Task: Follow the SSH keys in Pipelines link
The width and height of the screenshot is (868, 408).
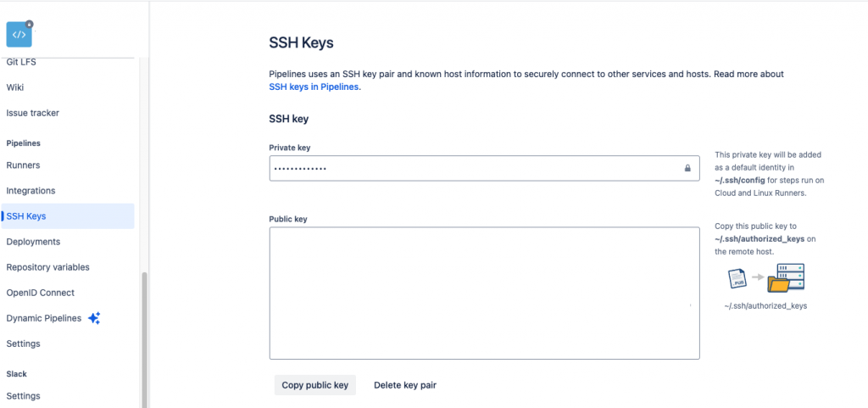Action: coord(314,87)
